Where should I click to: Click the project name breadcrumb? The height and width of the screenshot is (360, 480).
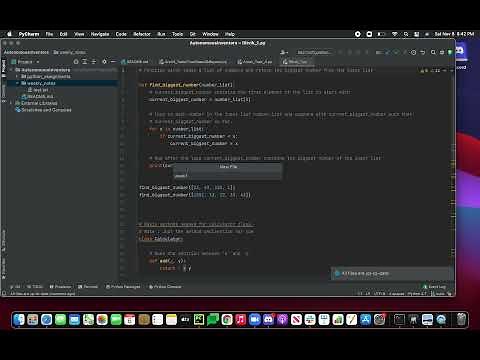[26, 52]
